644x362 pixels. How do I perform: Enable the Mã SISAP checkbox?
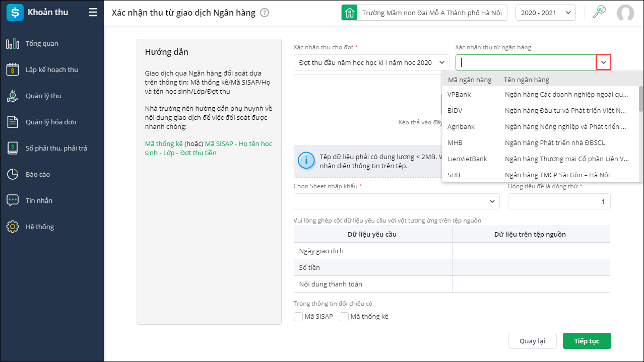click(x=298, y=317)
